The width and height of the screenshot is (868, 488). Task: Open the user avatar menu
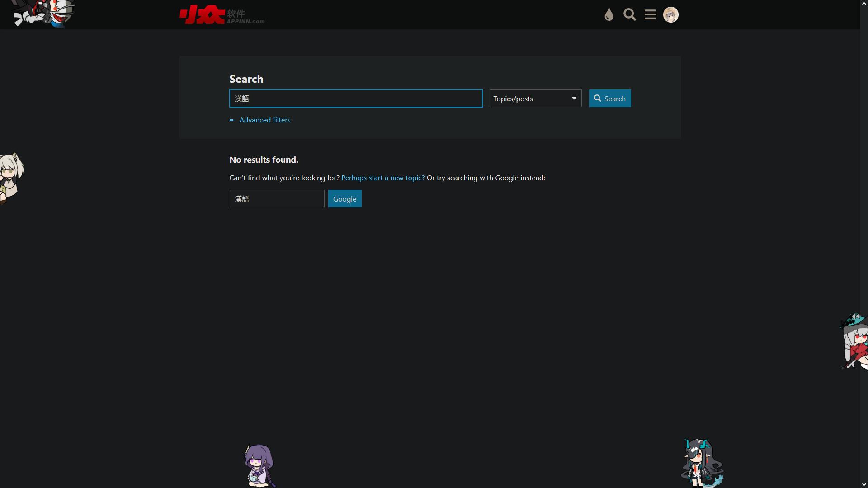coord(670,15)
